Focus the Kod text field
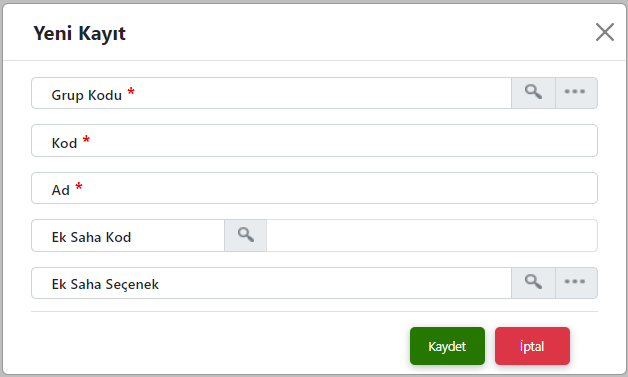This screenshot has width=628, height=377. point(314,141)
